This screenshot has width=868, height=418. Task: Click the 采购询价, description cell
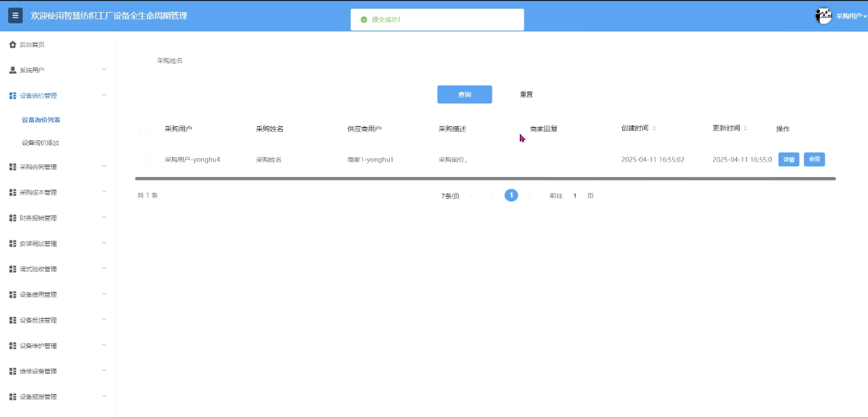452,160
